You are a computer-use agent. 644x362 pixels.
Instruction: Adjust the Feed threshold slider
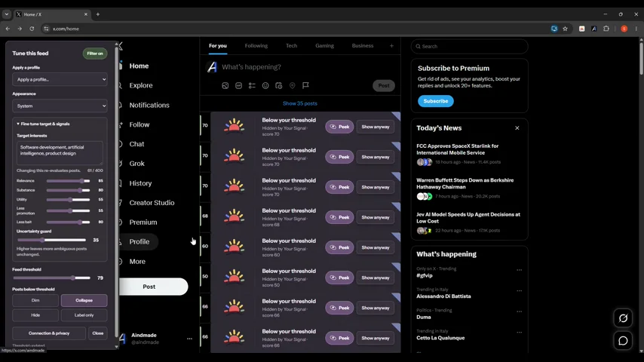point(51,278)
